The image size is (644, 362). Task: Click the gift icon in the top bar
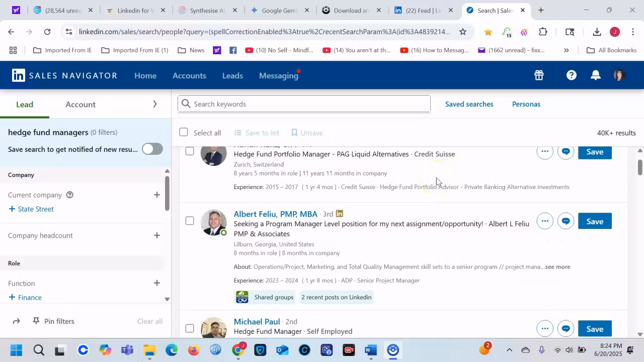tap(538, 75)
